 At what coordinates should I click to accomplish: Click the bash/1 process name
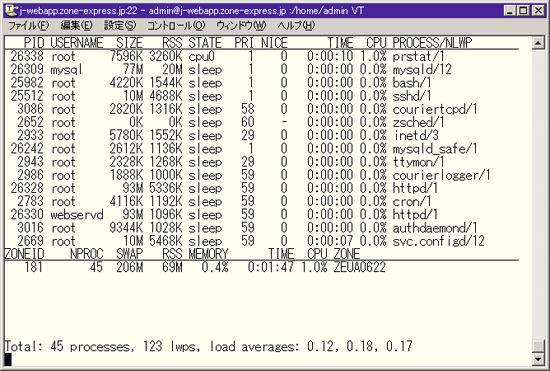[411, 83]
